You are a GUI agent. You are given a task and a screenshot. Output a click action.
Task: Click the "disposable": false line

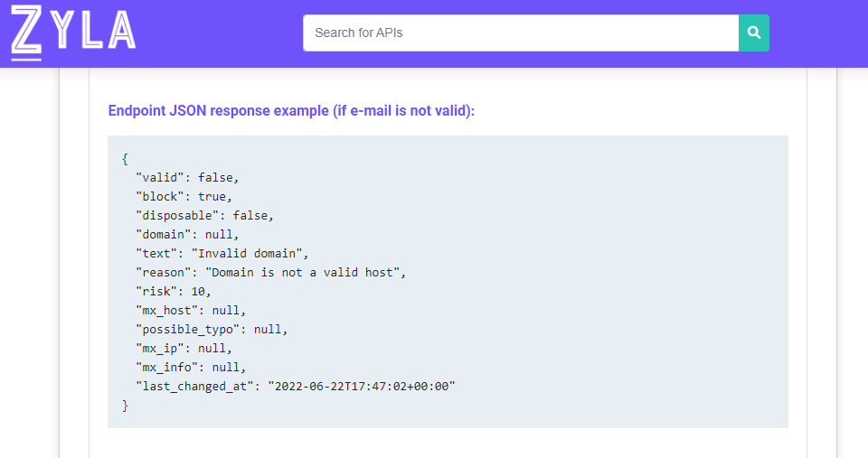[x=205, y=216]
